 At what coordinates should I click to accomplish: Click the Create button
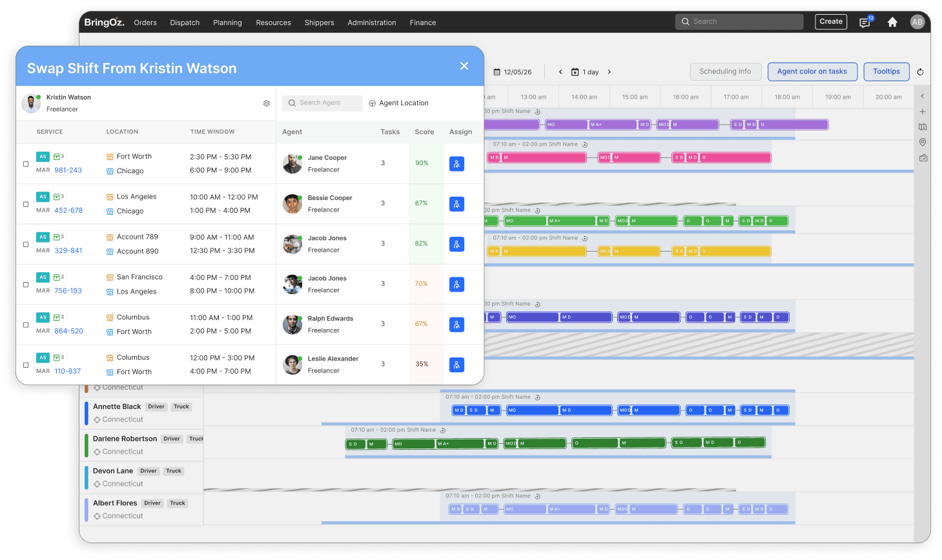tap(831, 22)
